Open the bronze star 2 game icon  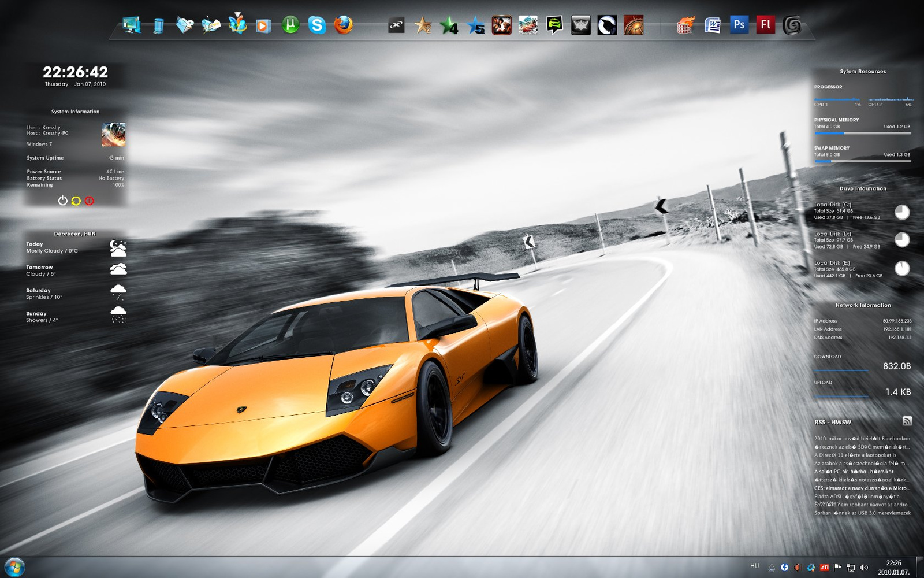[x=423, y=25]
